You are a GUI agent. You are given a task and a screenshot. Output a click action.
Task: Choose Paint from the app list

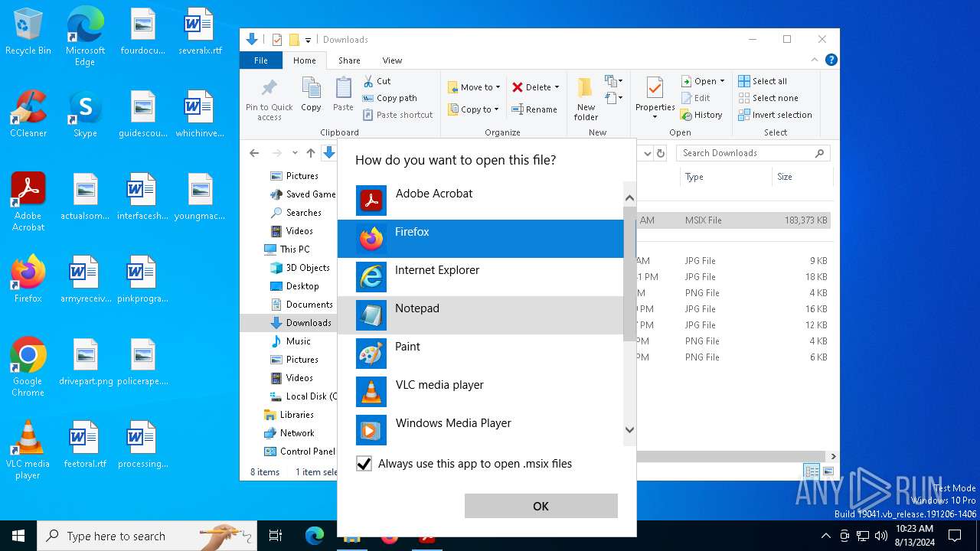[x=481, y=354]
